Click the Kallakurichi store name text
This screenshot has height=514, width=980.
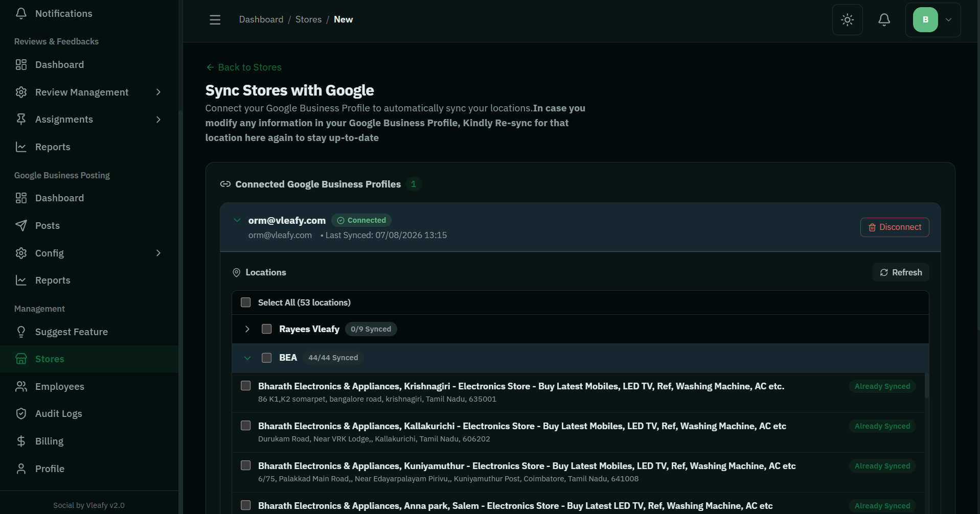tap(522, 426)
